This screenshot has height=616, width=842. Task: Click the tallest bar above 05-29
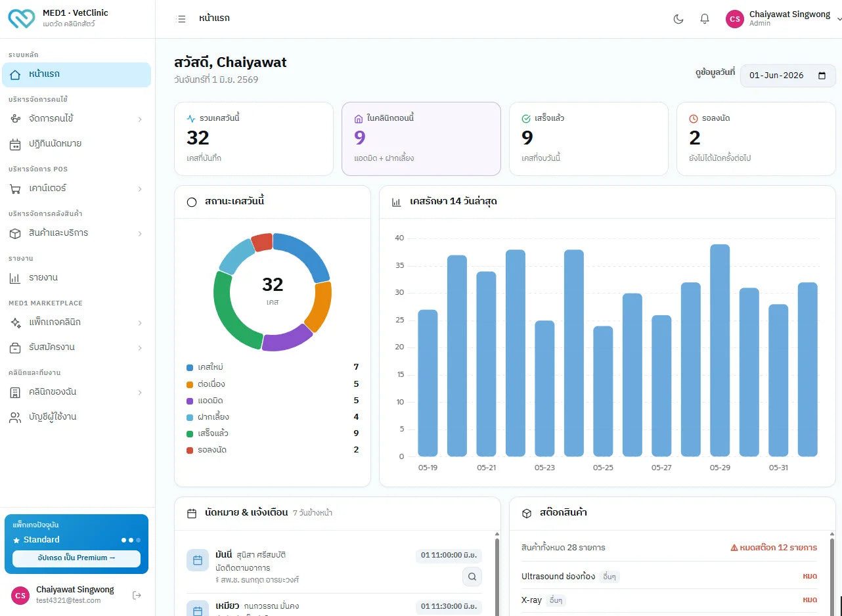click(720, 351)
